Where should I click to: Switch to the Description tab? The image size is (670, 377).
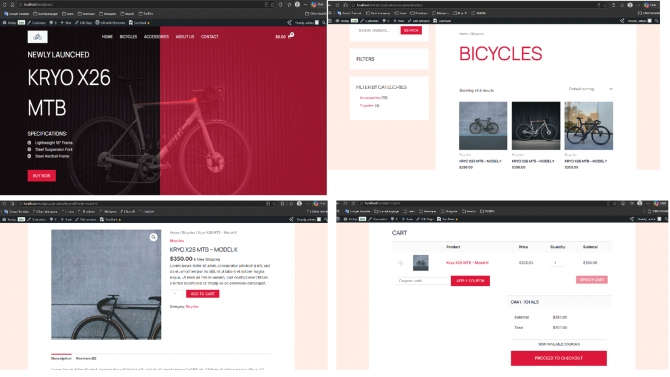(61, 358)
